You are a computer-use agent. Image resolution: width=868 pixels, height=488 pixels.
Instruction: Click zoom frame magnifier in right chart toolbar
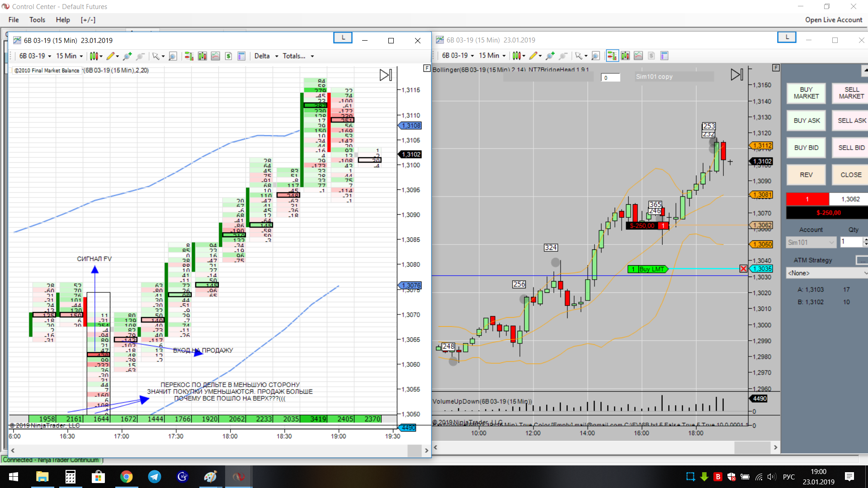(595, 56)
